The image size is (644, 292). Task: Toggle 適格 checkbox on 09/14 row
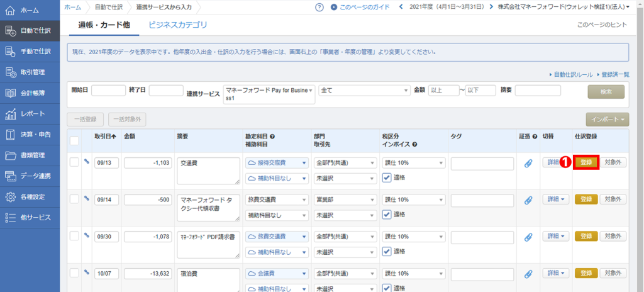(387, 214)
